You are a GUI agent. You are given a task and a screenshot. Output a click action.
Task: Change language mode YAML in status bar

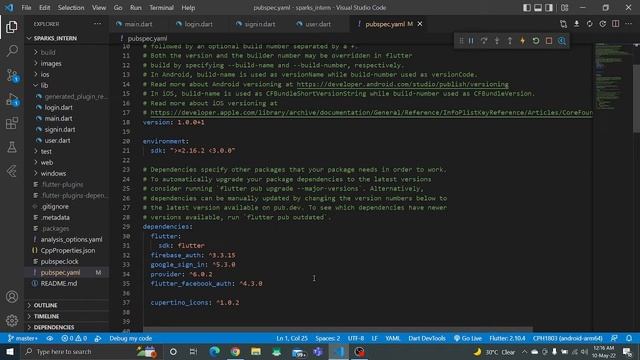click(x=393, y=338)
